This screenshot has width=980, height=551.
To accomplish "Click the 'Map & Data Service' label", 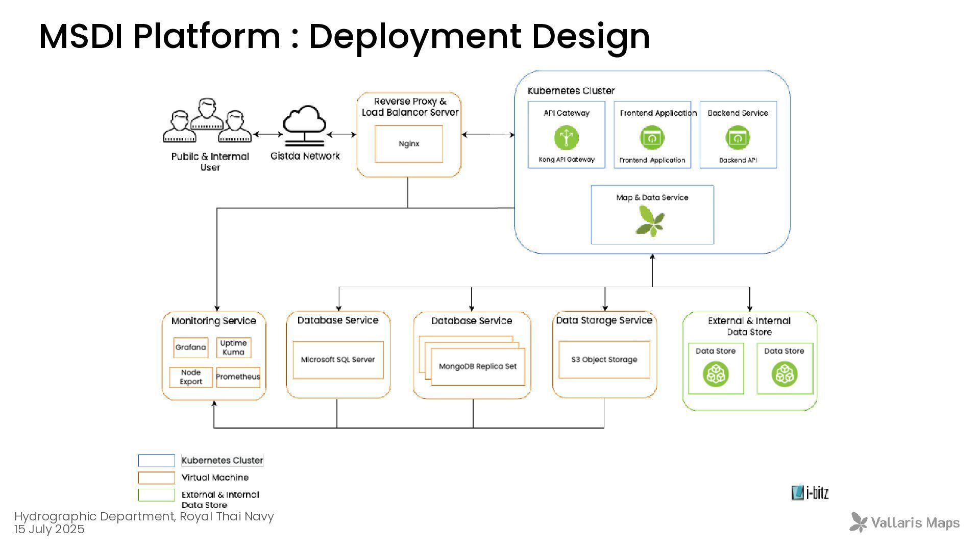I will 652,197.
